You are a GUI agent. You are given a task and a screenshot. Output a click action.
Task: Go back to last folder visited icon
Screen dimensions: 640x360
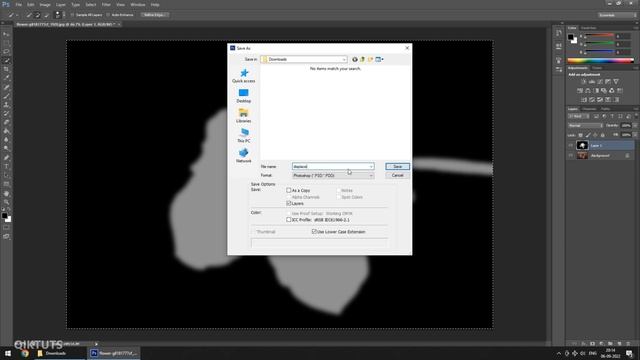(x=355, y=60)
